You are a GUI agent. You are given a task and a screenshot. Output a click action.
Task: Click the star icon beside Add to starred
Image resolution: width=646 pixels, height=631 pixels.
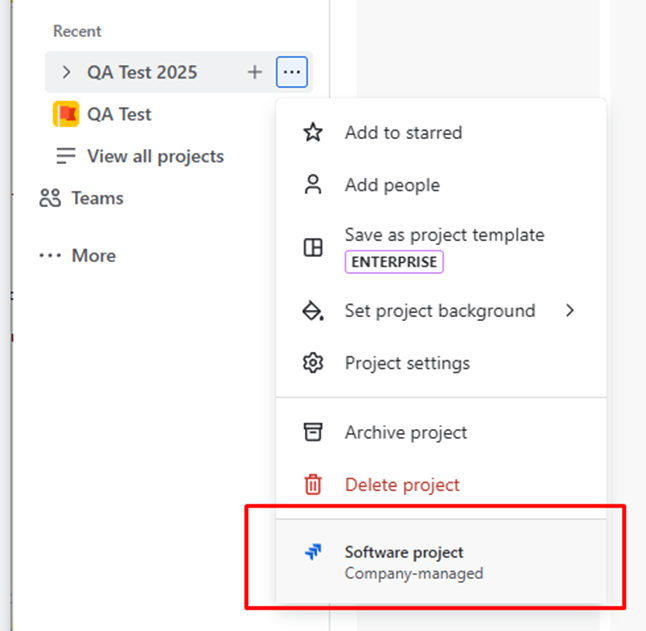tap(313, 132)
